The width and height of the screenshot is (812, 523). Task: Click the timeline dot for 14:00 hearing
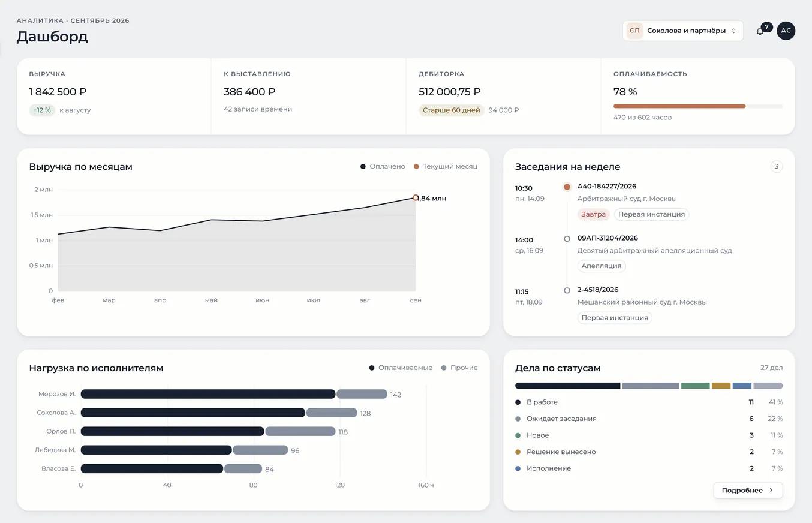pyautogui.click(x=567, y=239)
